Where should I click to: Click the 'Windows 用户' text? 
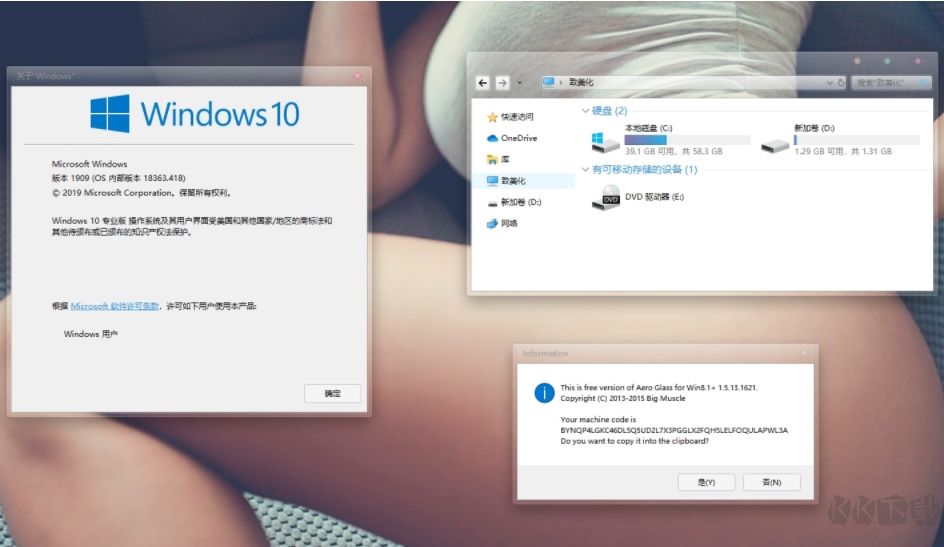(x=91, y=334)
